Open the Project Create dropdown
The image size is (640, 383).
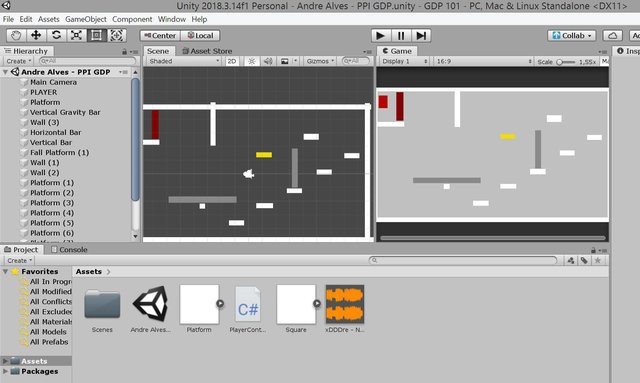pyautogui.click(x=19, y=260)
